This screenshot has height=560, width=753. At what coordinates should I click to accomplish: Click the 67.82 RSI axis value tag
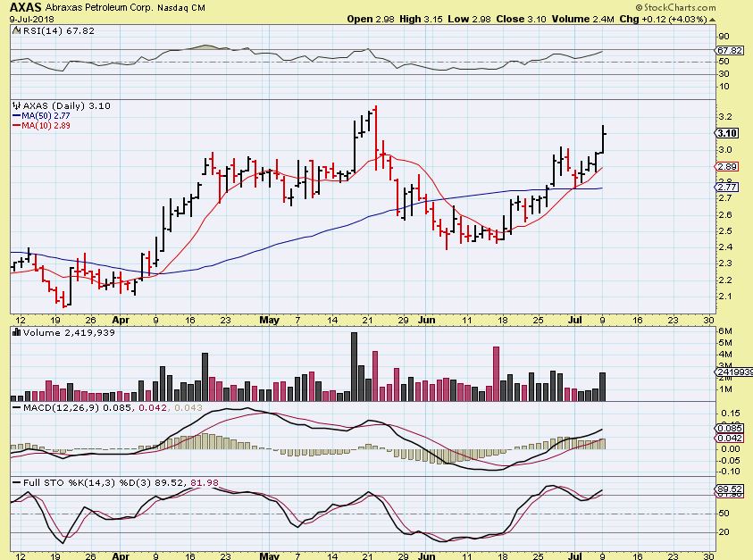click(x=730, y=50)
